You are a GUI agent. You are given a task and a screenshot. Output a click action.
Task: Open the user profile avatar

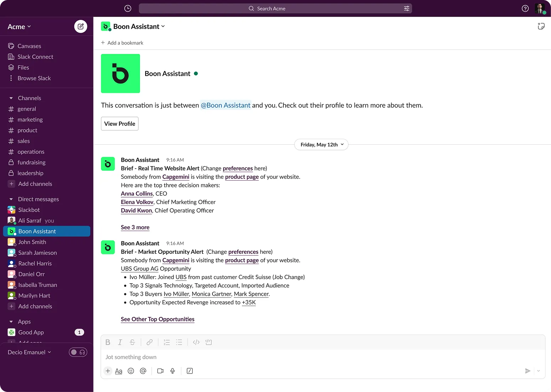point(540,9)
